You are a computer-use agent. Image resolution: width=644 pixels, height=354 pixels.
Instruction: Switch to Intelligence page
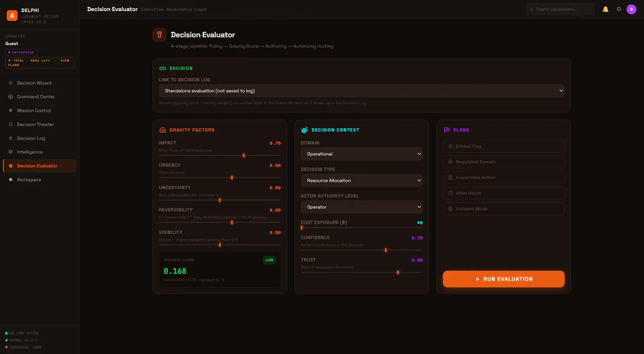pyautogui.click(x=39, y=152)
